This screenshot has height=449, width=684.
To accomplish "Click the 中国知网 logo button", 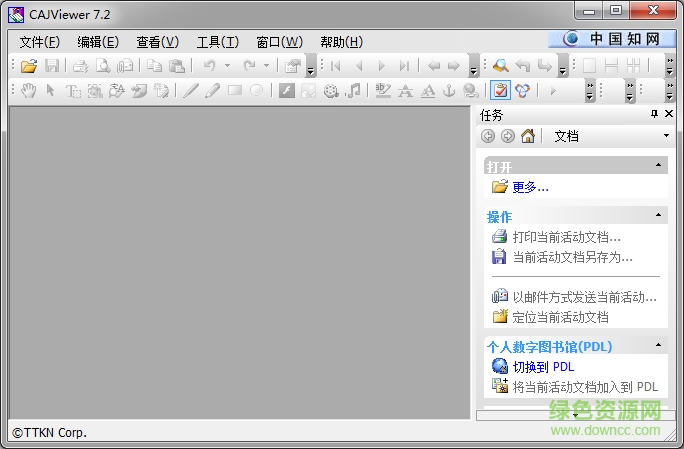I will [x=612, y=39].
